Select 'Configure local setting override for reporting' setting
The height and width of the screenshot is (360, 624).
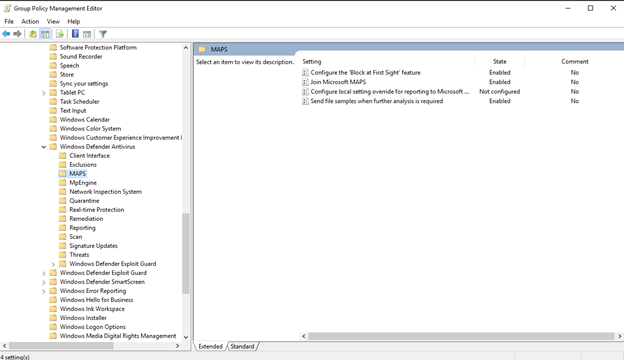pyautogui.click(x=390, y=91)
